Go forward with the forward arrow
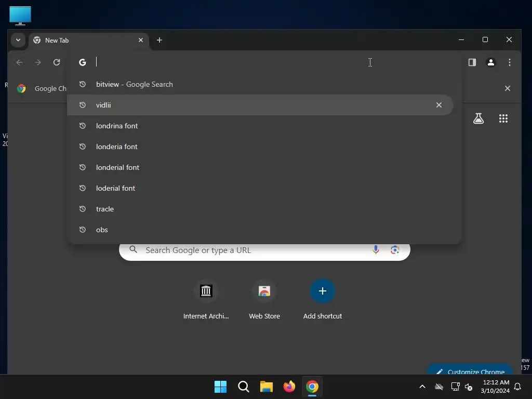The height and width of the screenshot is (399, 532). pos(38,62)
